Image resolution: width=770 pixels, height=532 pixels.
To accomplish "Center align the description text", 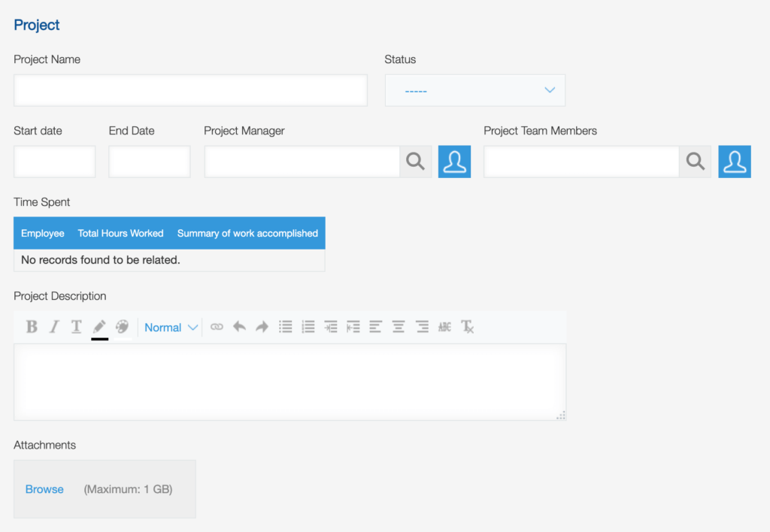I will click(x=399, y=327).
